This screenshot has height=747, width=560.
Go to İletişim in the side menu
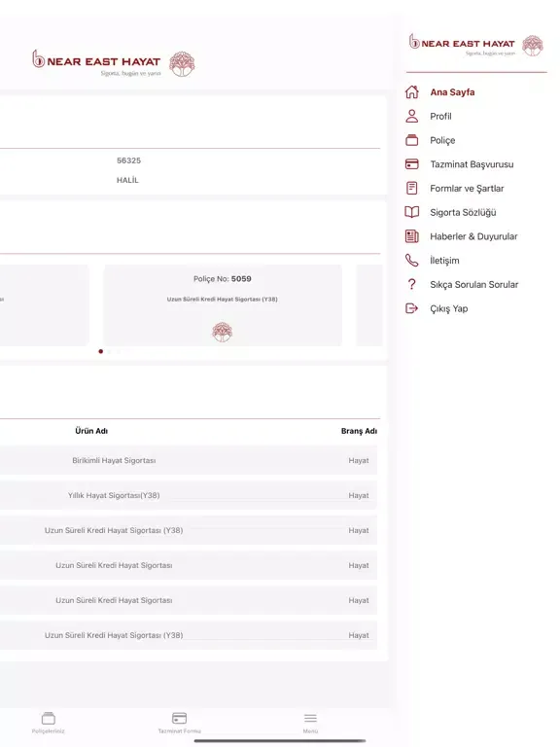click(x=444, y=260)
